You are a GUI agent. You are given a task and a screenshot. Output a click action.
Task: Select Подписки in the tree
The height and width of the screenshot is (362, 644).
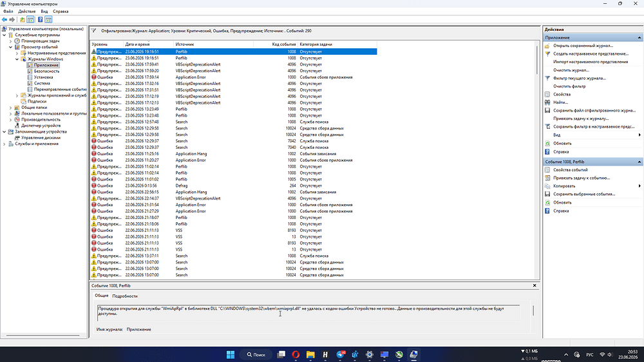click(37, 102)
